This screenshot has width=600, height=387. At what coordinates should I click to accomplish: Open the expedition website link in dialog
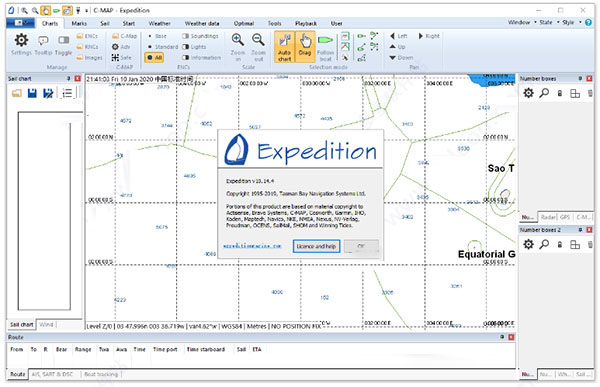253,246
